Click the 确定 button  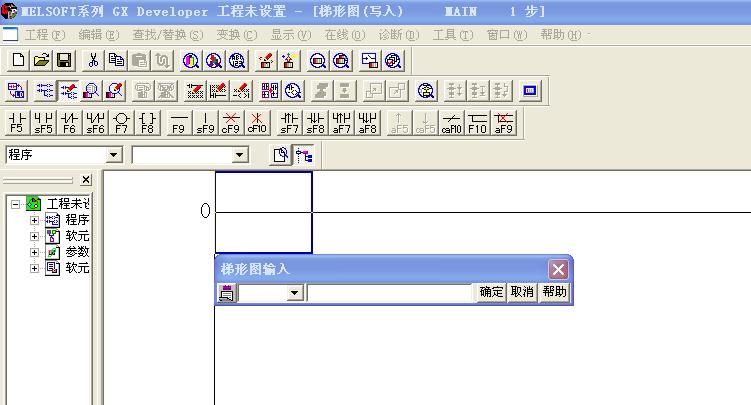491,293
